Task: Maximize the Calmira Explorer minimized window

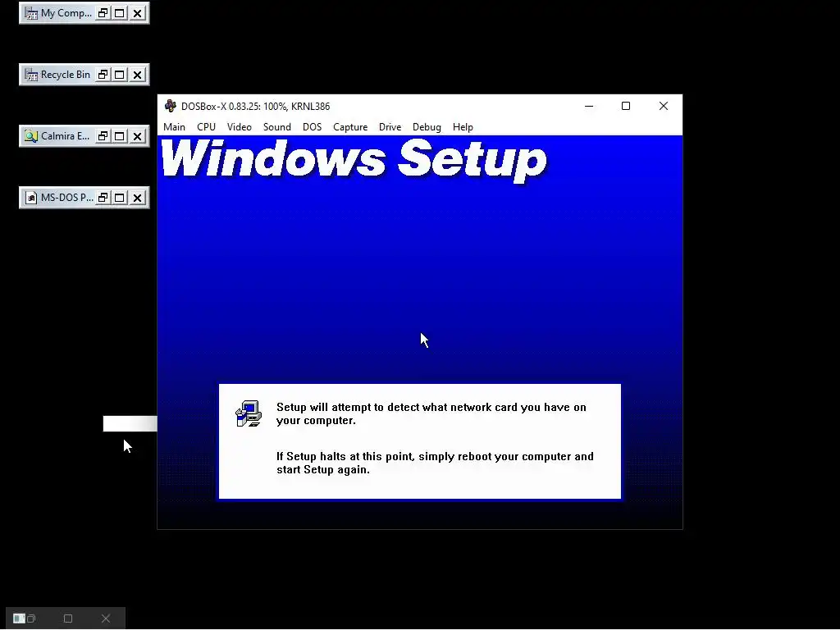Action: pyautogui.click(x=120, y=136)
